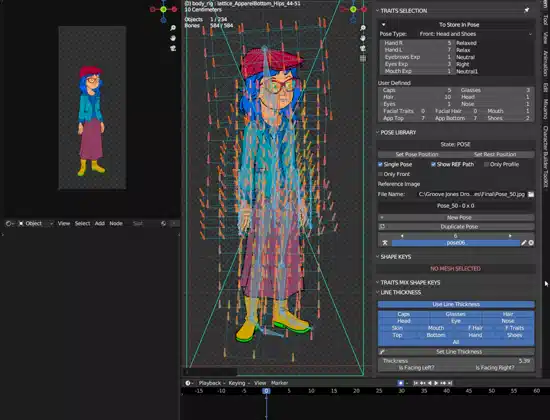Collapse the Pose Library panel
Image resolution: width=550 pixels, height=420 pixels.
377,132
